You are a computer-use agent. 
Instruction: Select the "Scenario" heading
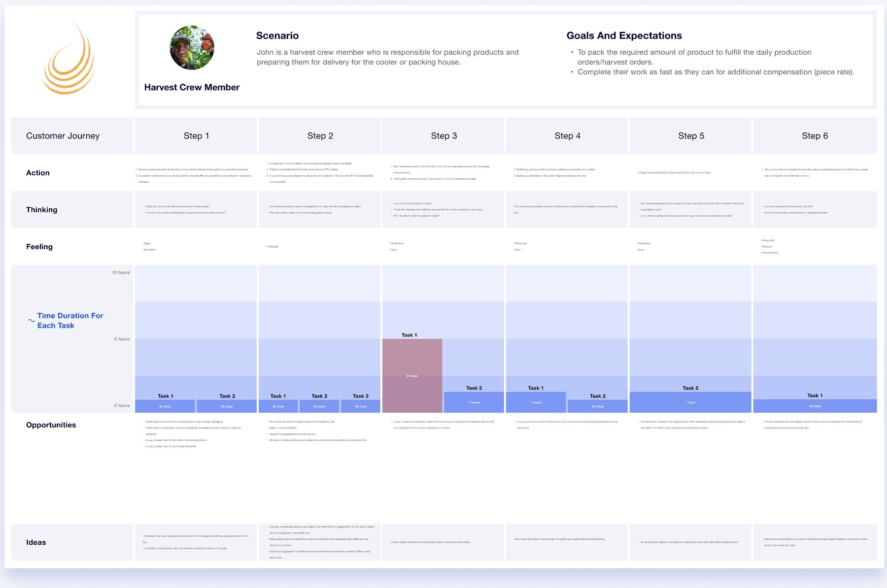pyautogui.click(x=277, y=35)
